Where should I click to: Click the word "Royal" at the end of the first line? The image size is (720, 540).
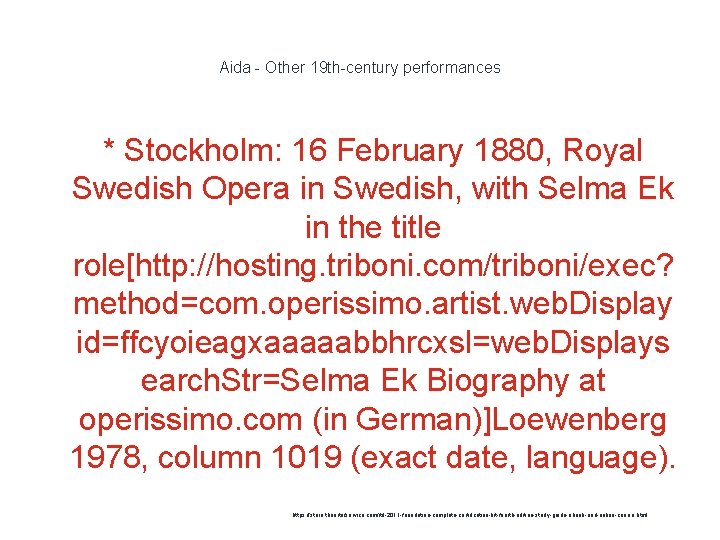click(x=602, y=151)
